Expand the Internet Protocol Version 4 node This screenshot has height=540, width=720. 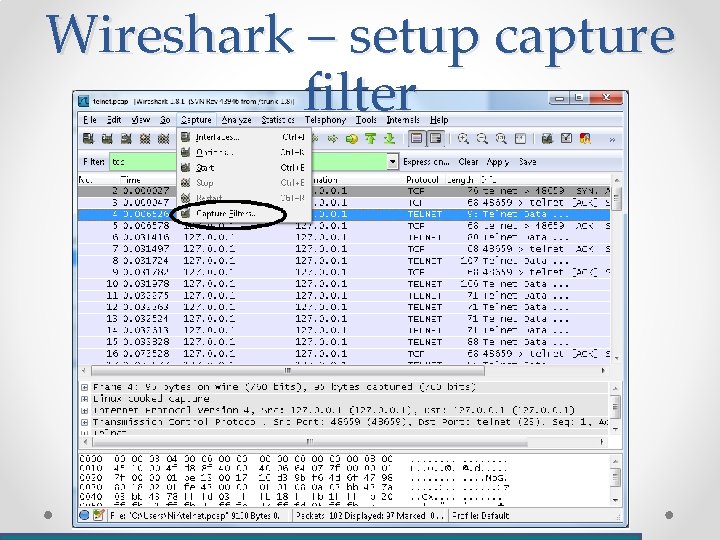pos(84,410)
